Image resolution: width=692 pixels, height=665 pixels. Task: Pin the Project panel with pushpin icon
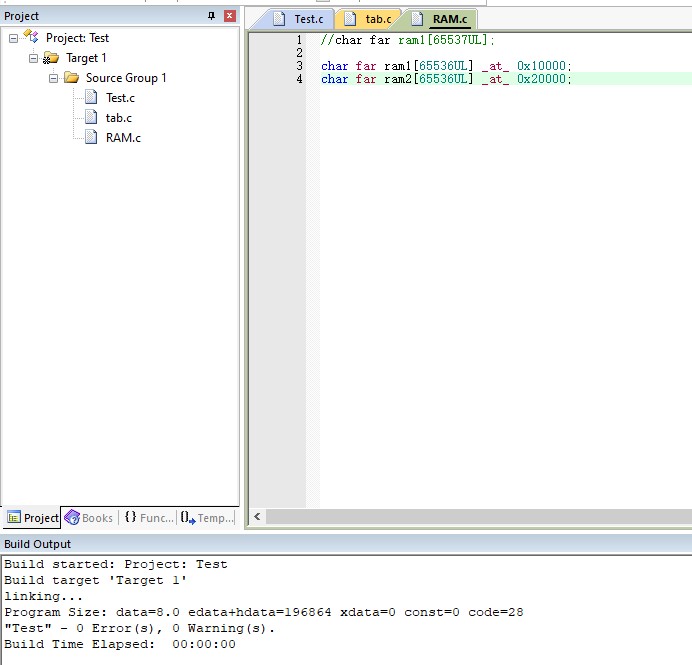[x=211, y=16]
